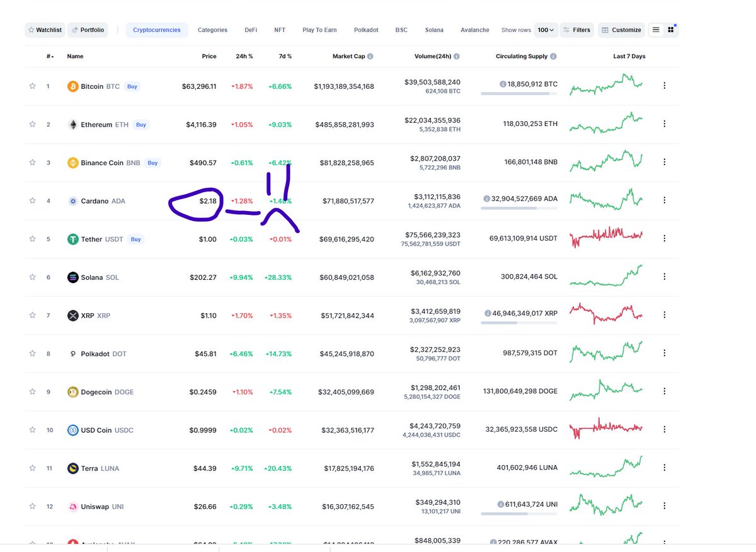This screenshot has height=552, width=756.
Task: Click Ethereum market cap $485,858,281,993
Action: pyautogui.click(x=345, y=125)
